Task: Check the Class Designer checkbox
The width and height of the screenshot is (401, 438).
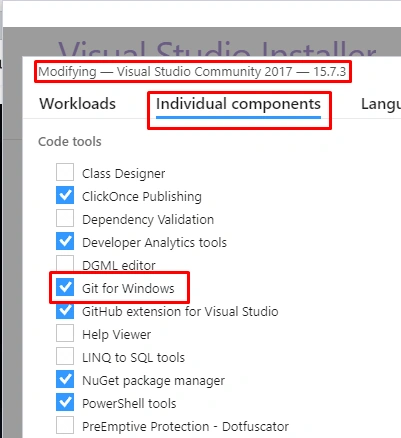Action: (65, 172)
